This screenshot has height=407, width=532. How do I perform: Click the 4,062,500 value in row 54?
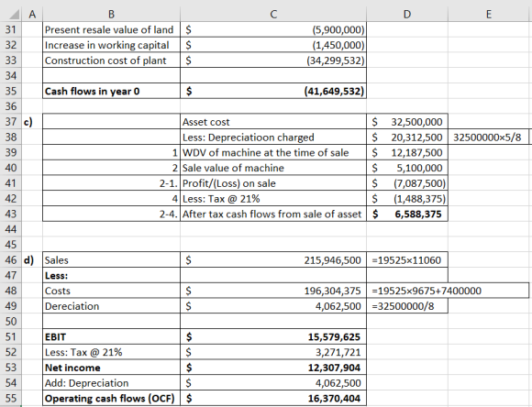(273, 383)
